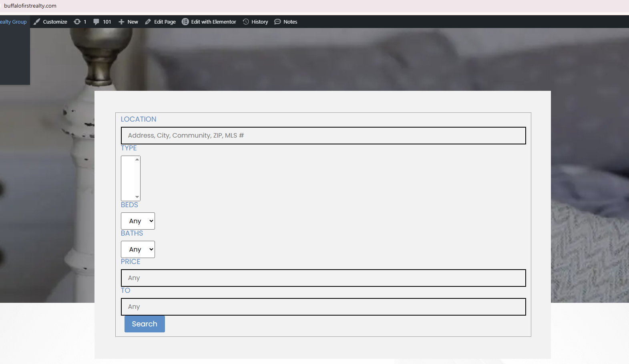The width and height of the screenshot is (629, 364).
Task: Focus the To maximum price field
Action: tap(323, 307)
